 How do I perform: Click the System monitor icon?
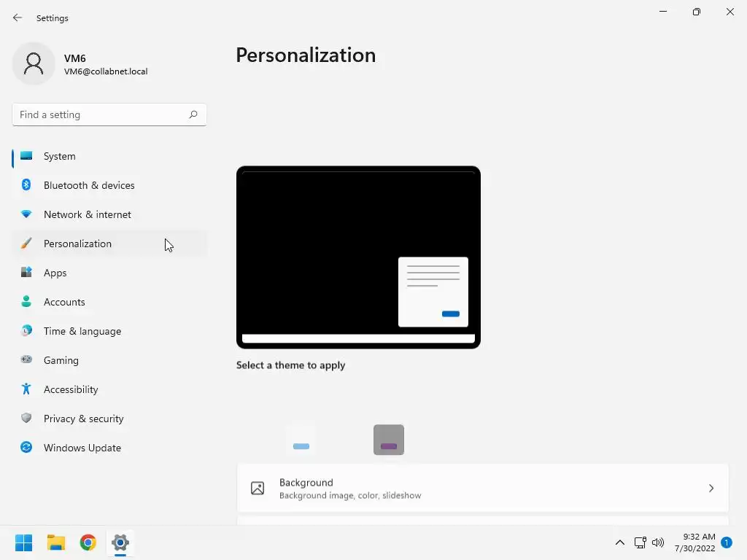point(27,156)
